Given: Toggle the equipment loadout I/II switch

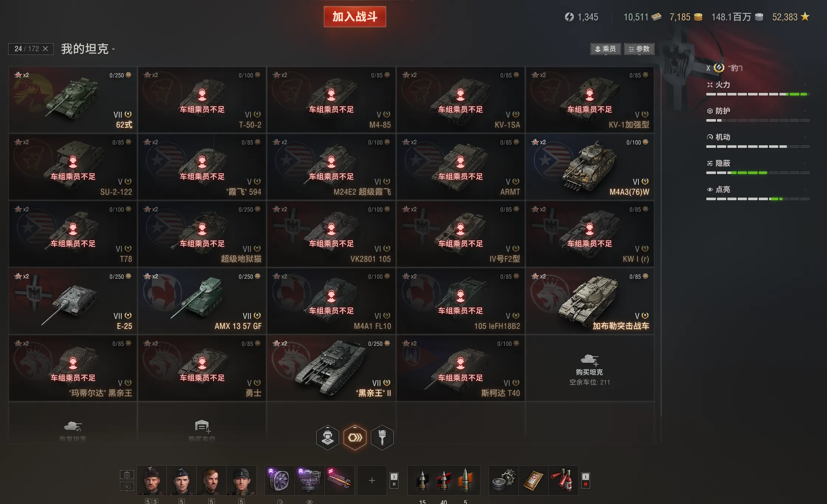Looking at the screenshot, I should pyautogui.click(x=394, y=480).
